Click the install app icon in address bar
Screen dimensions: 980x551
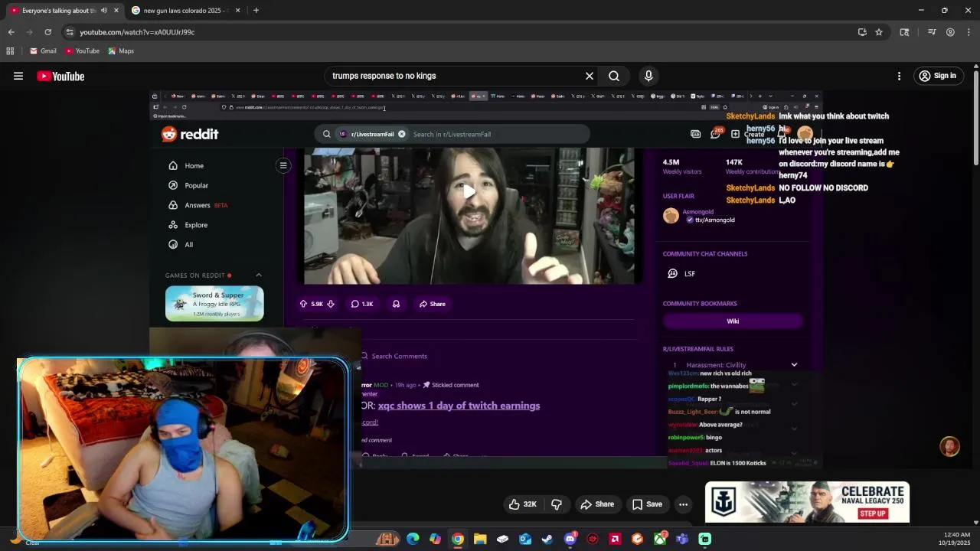click(x=862, y=32)
